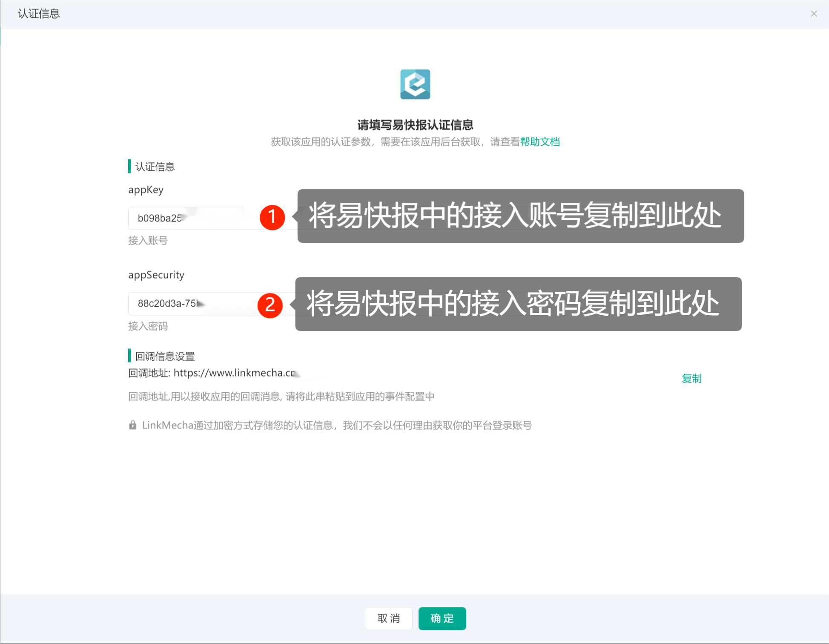Click the 请填写易快报认证信息 heading
This screenshot has width=829, height=644.
click(415, 125)
